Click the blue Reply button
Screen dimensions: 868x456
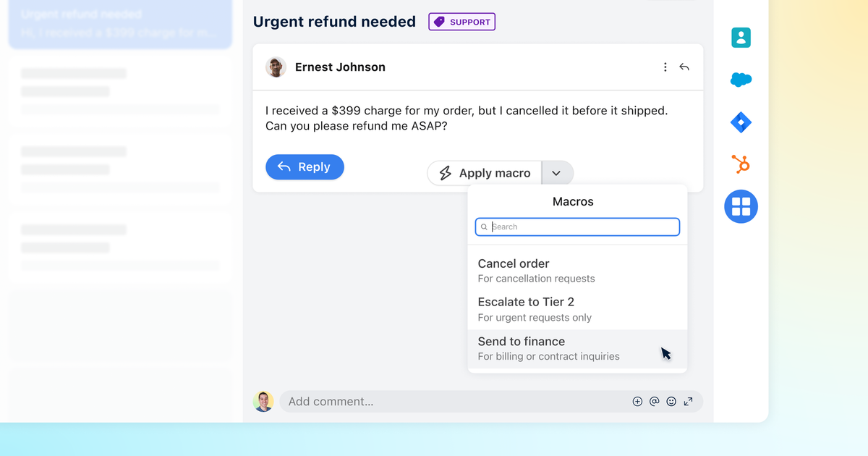(305, 167)
